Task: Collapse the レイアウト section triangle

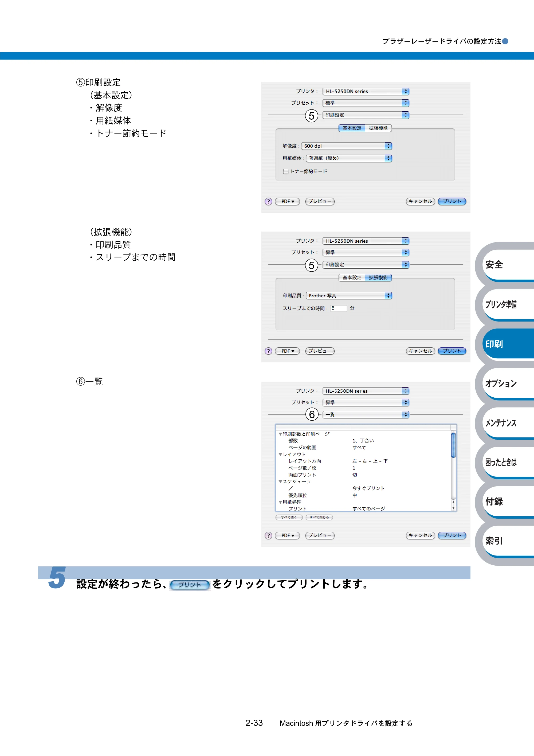Action: pos(280,455)
